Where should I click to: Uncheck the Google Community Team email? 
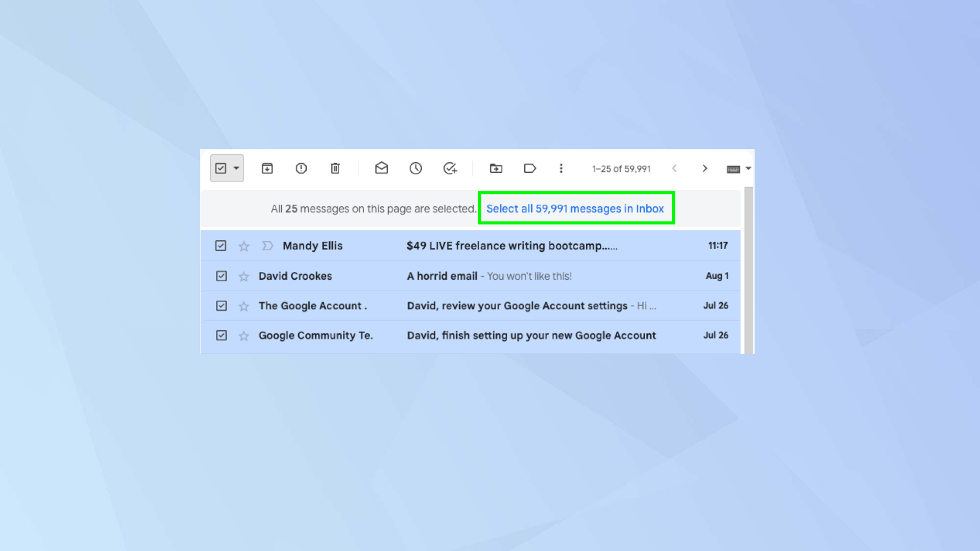coord(221,335)
